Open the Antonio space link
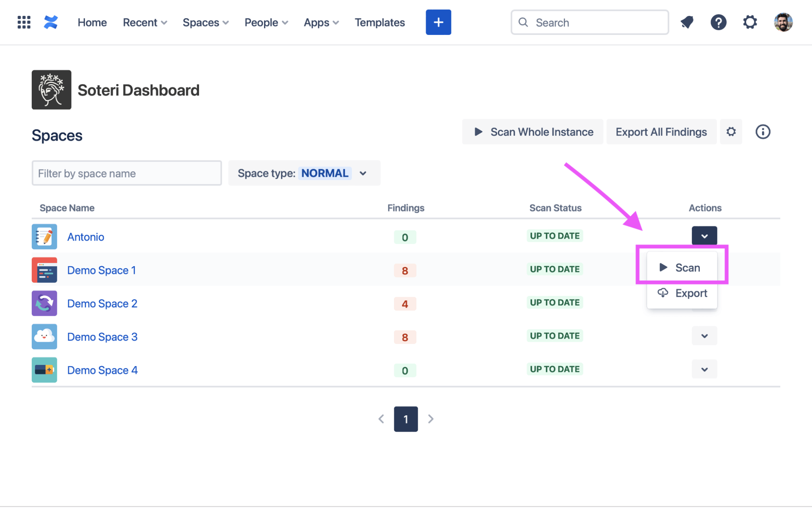812x508 pixels. (86, 237)
